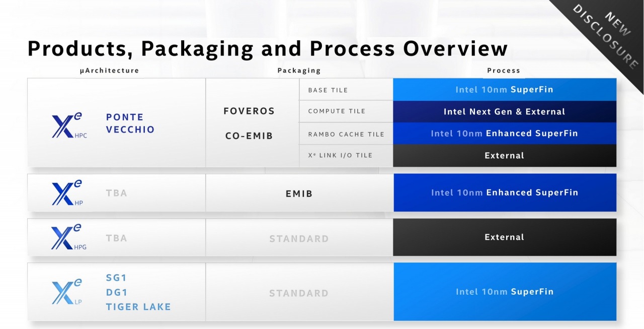Click the Packaging column header
The height and width of the screenshot is (329, 644).
pos(299,71)
